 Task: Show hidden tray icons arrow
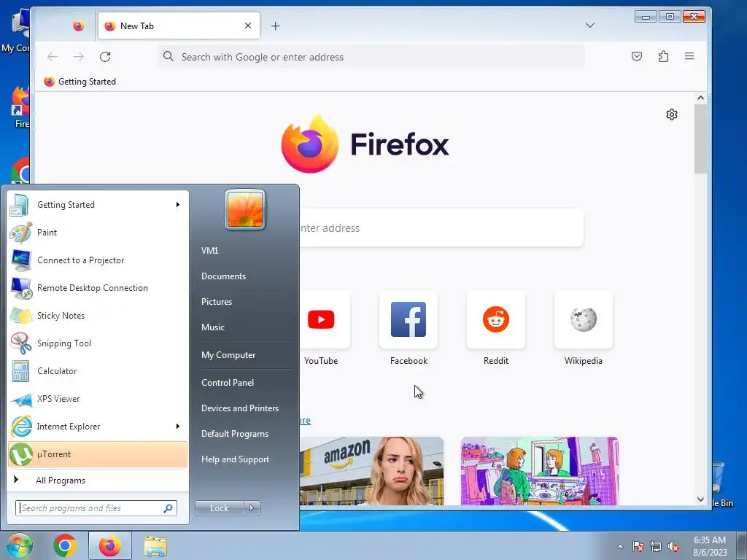click(620, 546)
